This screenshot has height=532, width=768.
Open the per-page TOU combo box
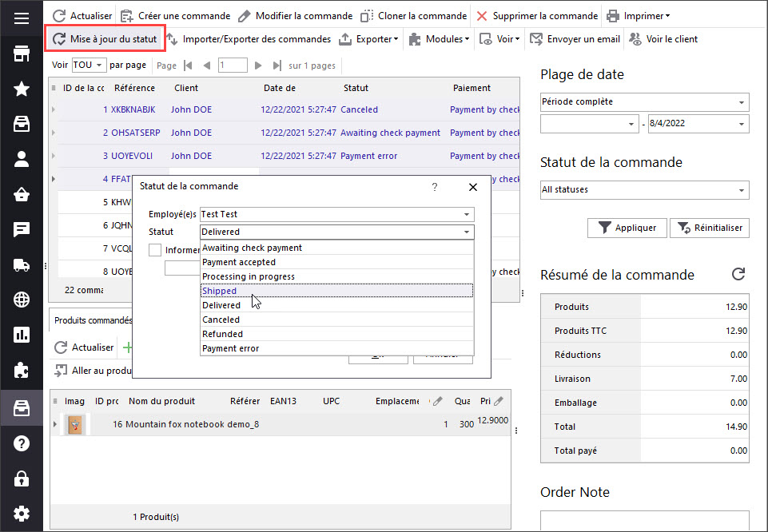(x=88, y=65)
